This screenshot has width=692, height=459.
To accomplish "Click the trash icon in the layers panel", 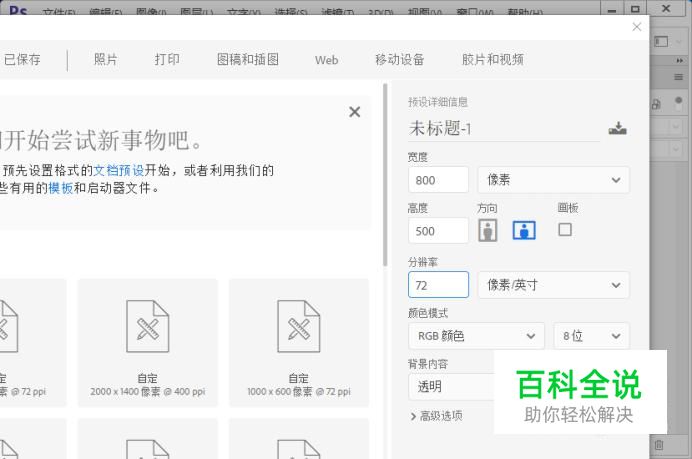I will tap(658, 445).
